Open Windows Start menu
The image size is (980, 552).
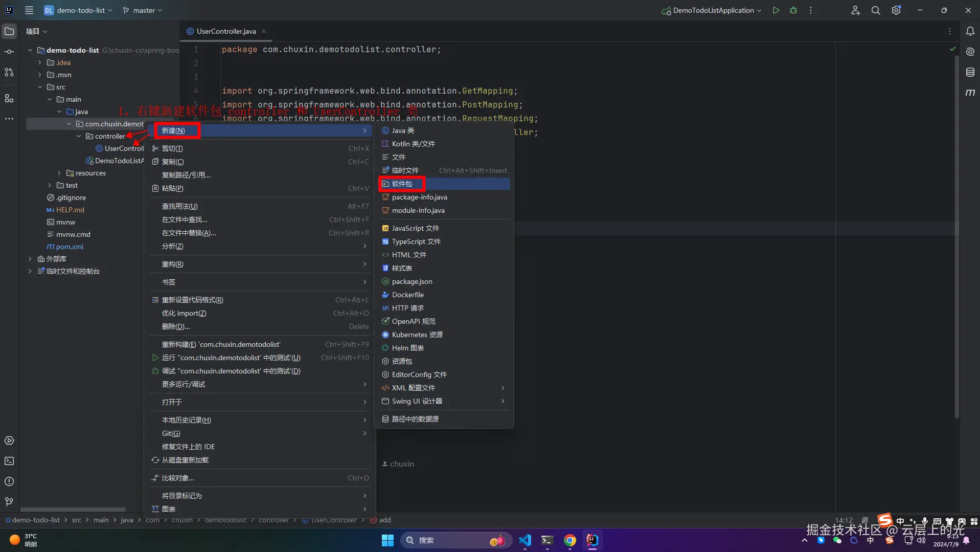point(388,540)
